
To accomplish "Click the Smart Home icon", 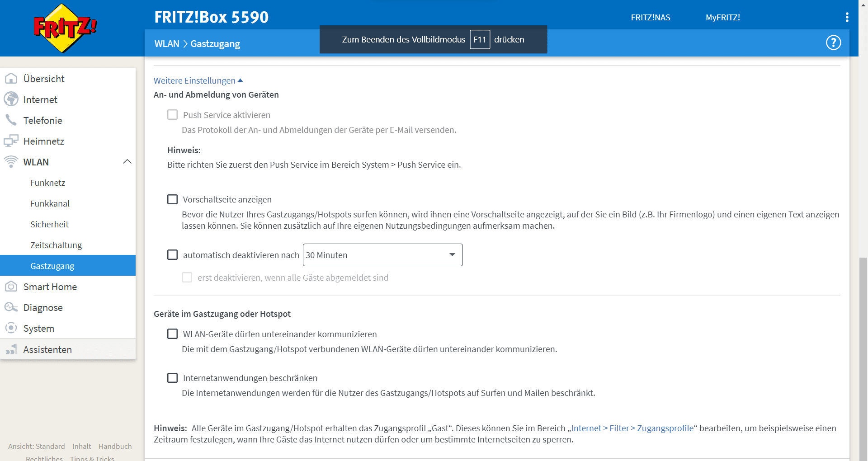I will [x=11, y=287].
